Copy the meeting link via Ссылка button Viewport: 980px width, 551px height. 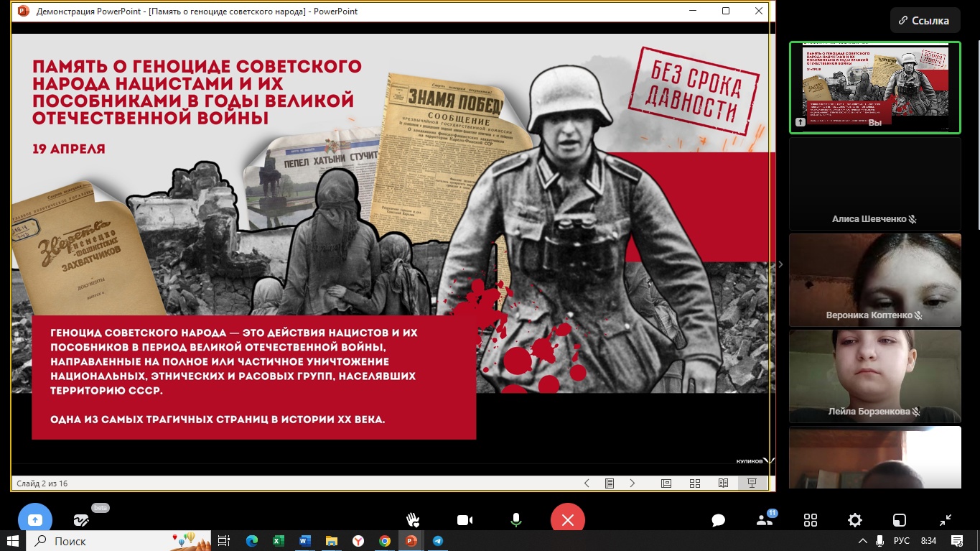pyautogui.click(x=925, y=21)
